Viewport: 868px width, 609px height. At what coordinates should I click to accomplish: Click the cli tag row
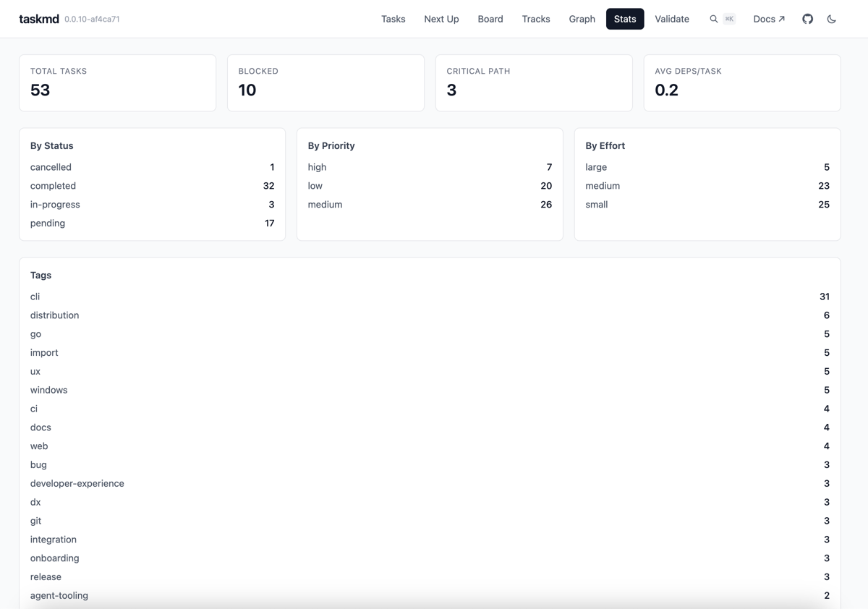[x=430, y=297]
